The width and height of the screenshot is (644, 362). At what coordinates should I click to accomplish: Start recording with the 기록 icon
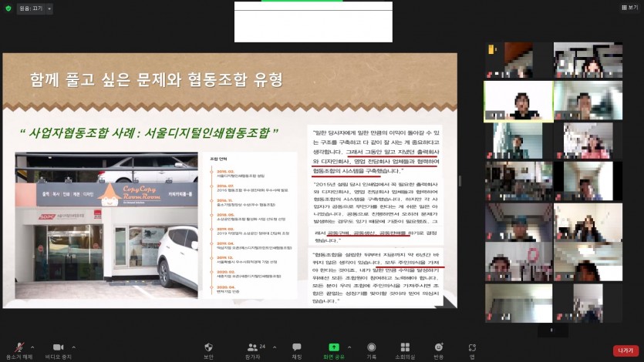(371, 347)
